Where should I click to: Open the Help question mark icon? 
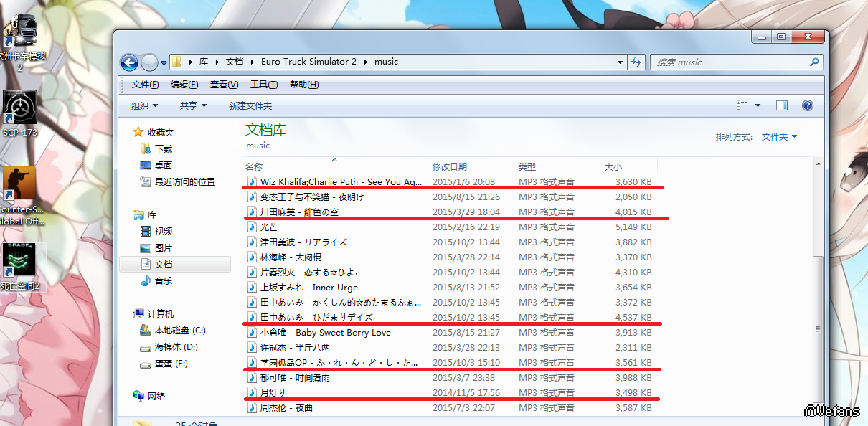[807, 105]
